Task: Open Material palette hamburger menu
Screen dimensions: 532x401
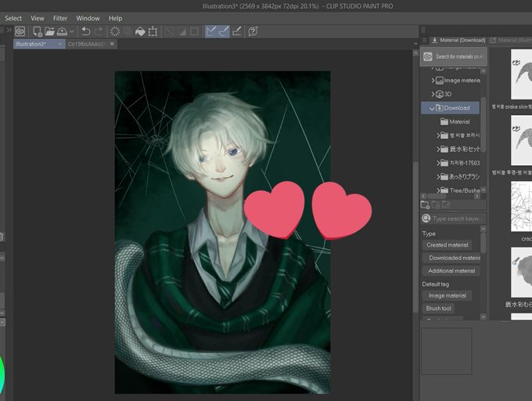Action: (x=425, y=41)
